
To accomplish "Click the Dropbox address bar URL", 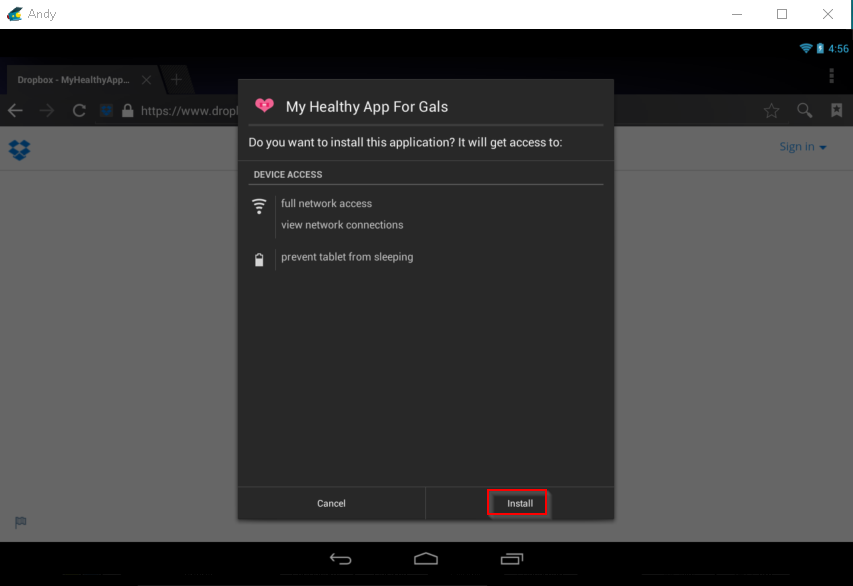I will pos(189,111).
